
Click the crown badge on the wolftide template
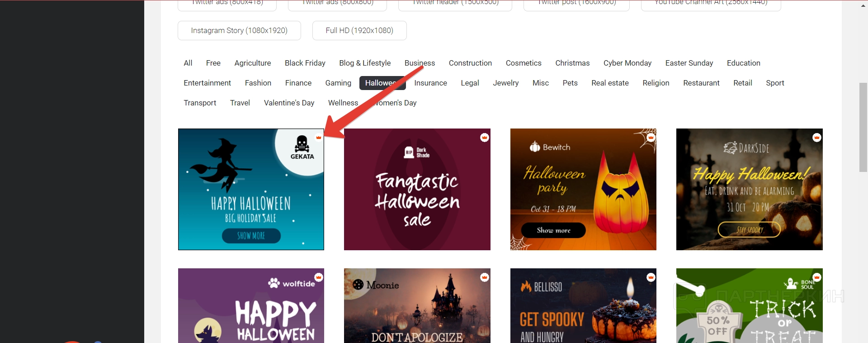pyautogui.click(x=319, y=277)
